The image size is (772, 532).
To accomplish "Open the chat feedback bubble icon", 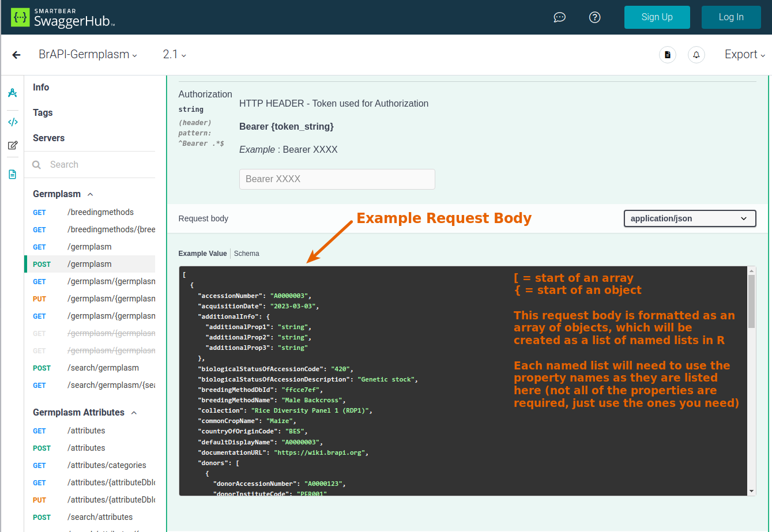I will 559,17.
